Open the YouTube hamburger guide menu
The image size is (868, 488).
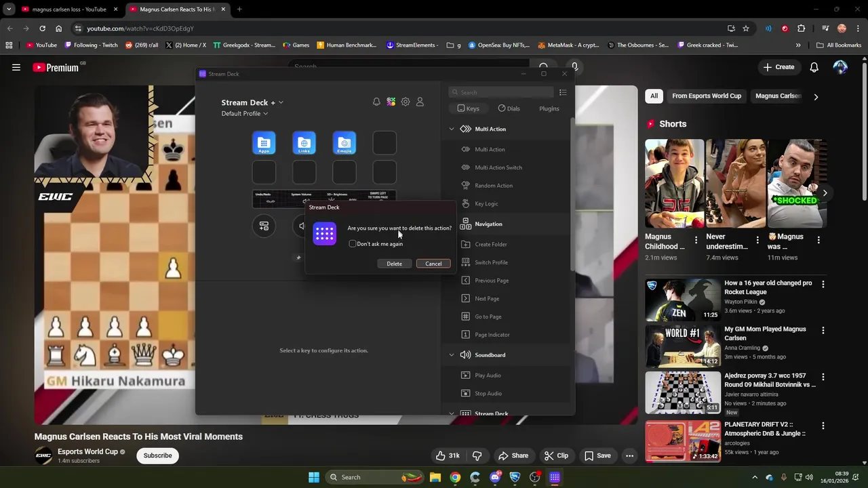16,67
